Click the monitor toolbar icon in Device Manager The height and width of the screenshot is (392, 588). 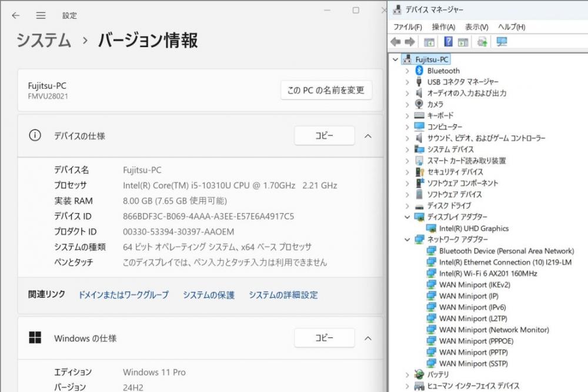pos(502,42)
